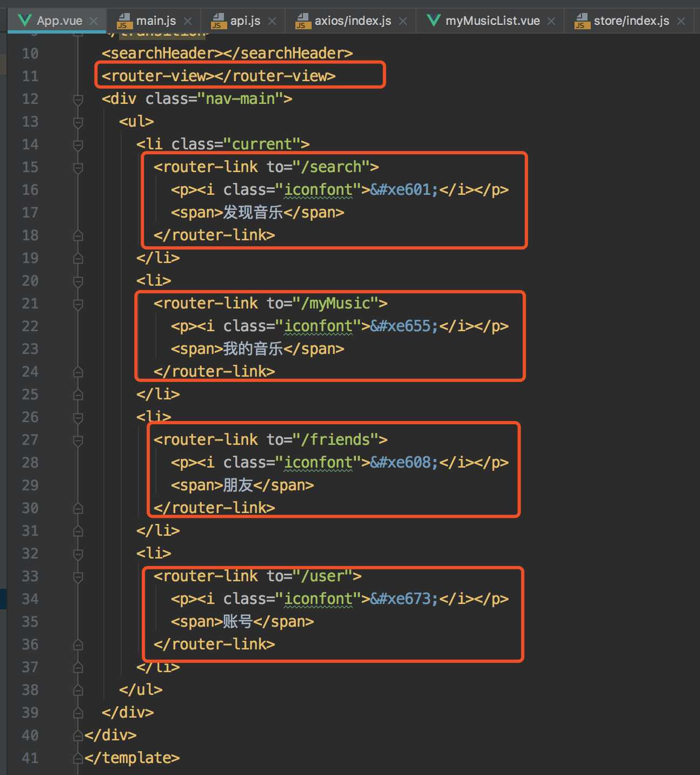The height and width of the screenshot is (775, 700).
Task: Close the myMusicList.vue tab
Action: pyautogui.click(x=551, y=21)
